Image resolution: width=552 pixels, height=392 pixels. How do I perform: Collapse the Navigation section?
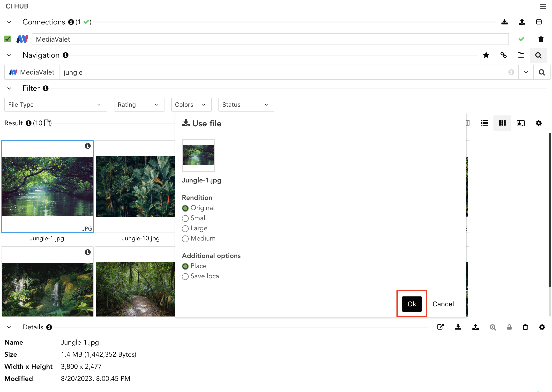point(9,55)
